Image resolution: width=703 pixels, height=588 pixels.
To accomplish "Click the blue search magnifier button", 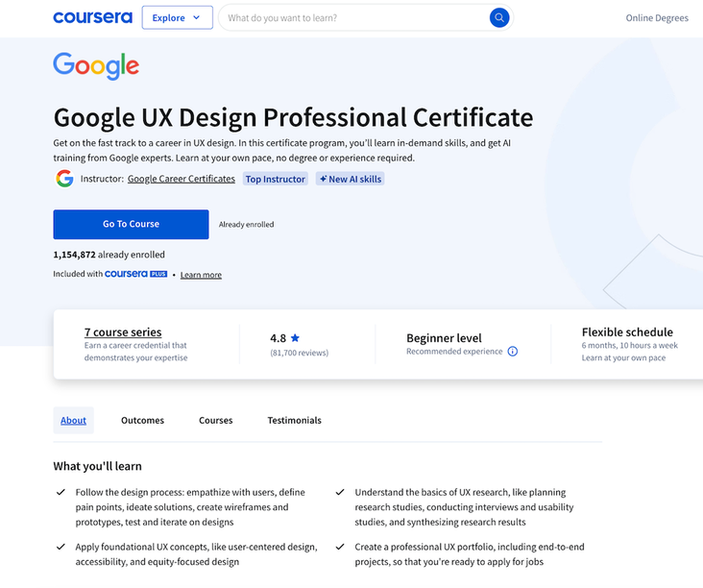I will [499, 18].
